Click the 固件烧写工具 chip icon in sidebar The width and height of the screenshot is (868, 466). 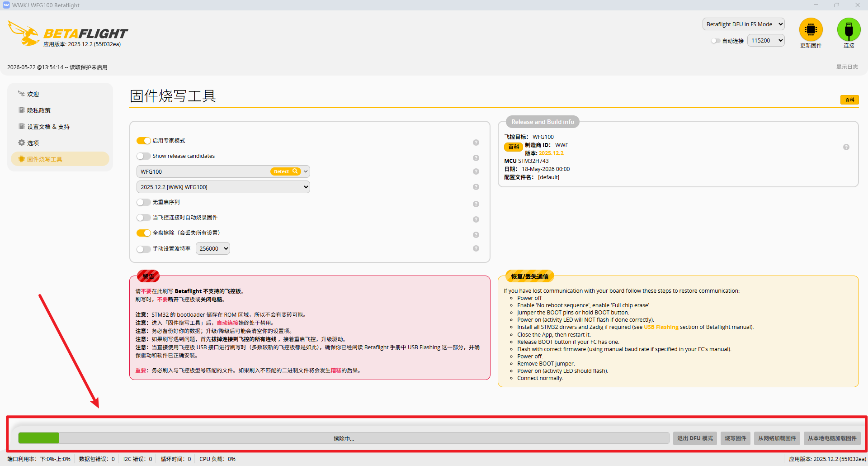point(21,159)
